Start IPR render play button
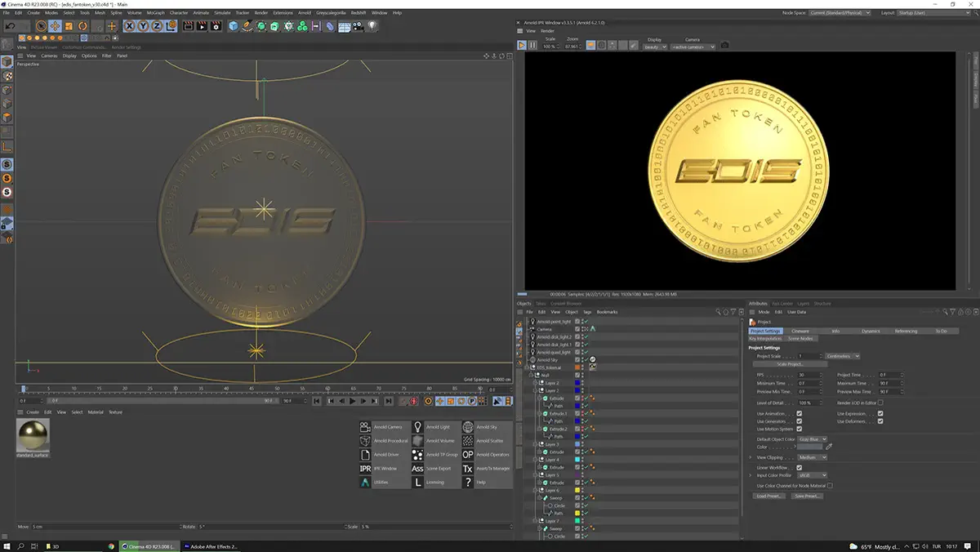The width and height of the screenshot is (980, 552). (x=522, y=46)
